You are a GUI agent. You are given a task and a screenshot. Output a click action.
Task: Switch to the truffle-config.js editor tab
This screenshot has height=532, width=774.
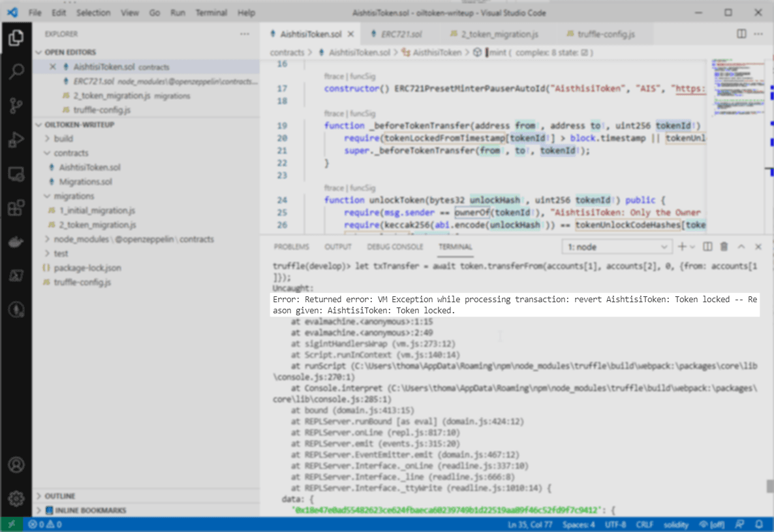coord(606,34)
